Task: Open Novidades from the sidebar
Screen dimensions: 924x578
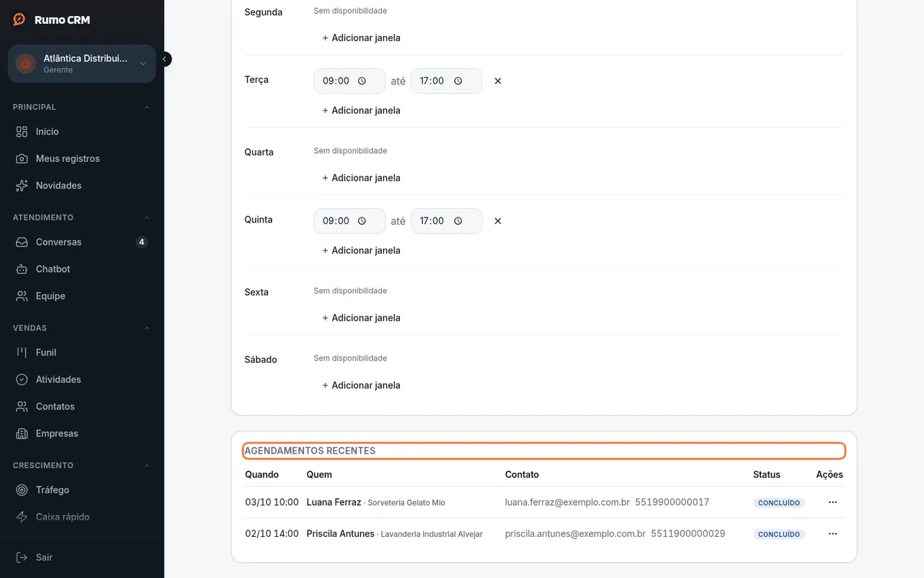Action: pyautogui.click(x=82, y=186)
